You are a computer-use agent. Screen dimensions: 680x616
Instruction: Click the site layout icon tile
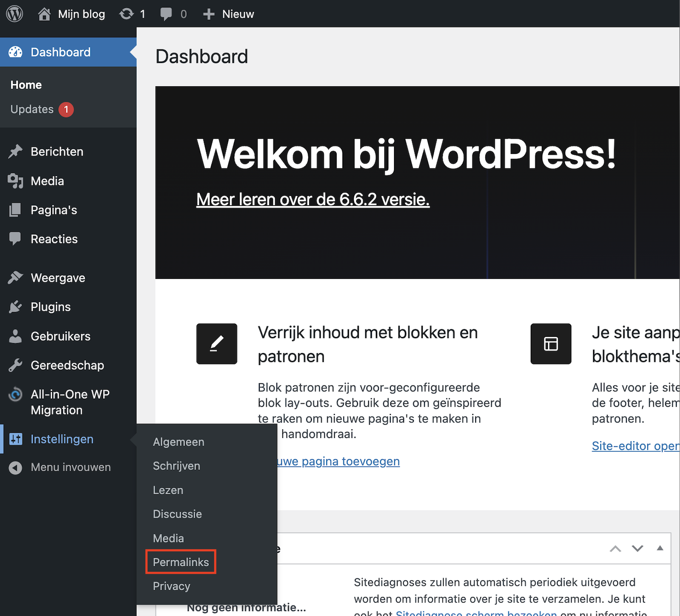point(551,344)
